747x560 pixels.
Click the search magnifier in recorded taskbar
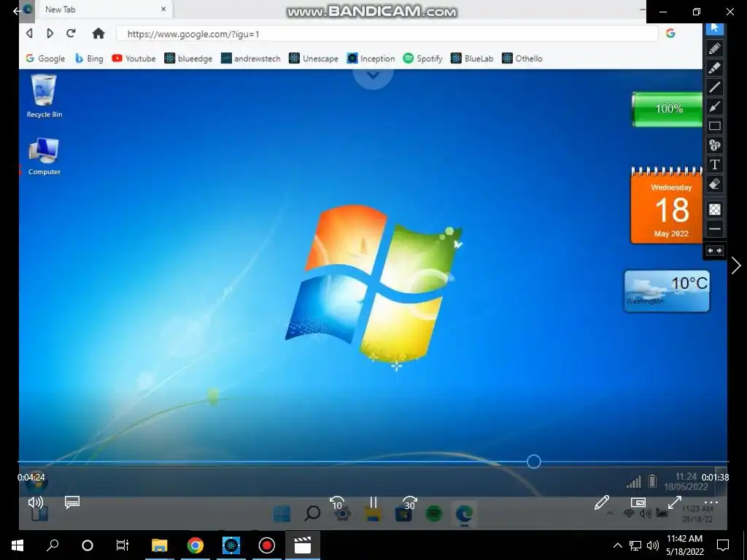point(312,513)
